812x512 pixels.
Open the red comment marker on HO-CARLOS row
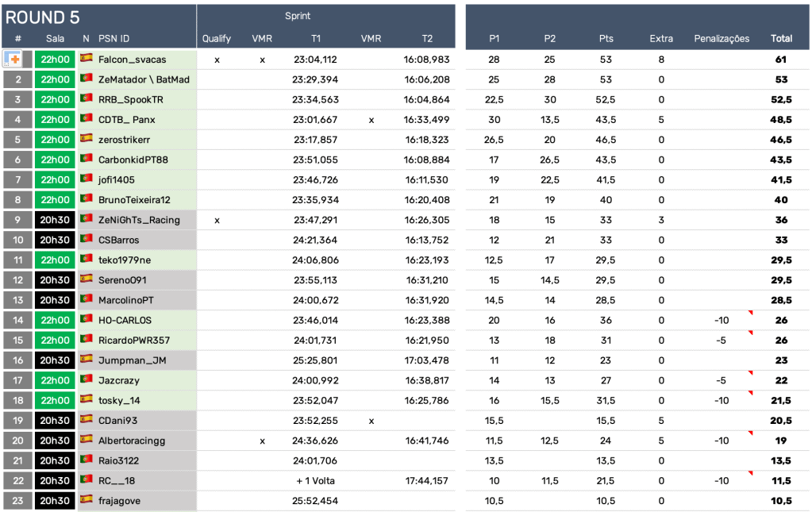[749, 313]
